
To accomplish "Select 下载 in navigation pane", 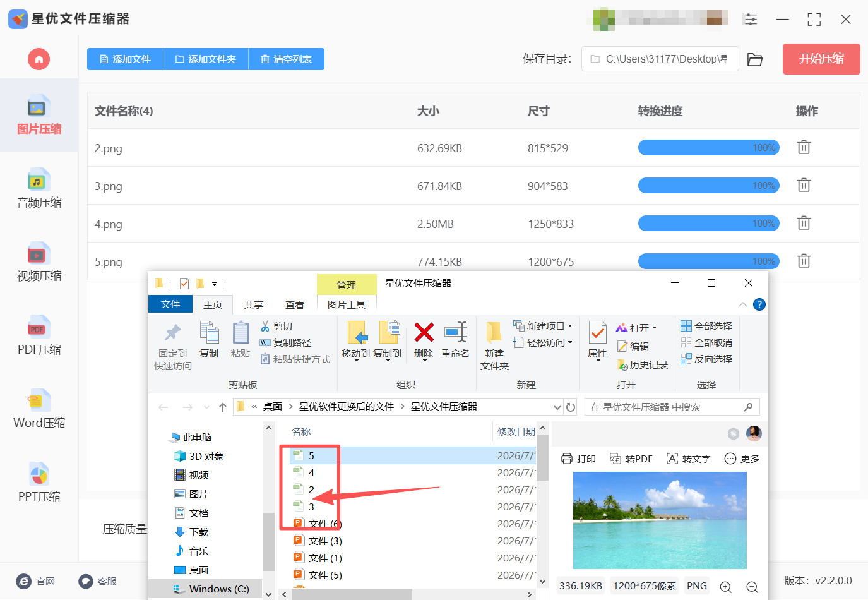I will [x=191, y=532].
